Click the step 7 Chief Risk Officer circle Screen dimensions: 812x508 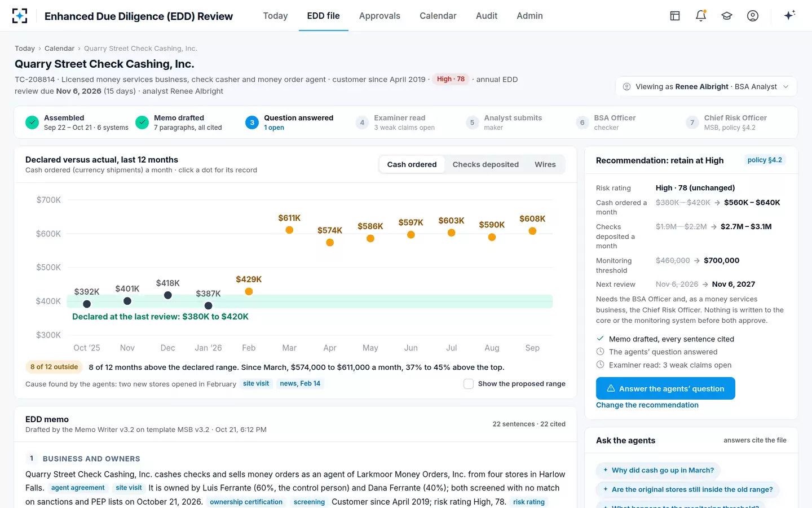click(692, 122)
